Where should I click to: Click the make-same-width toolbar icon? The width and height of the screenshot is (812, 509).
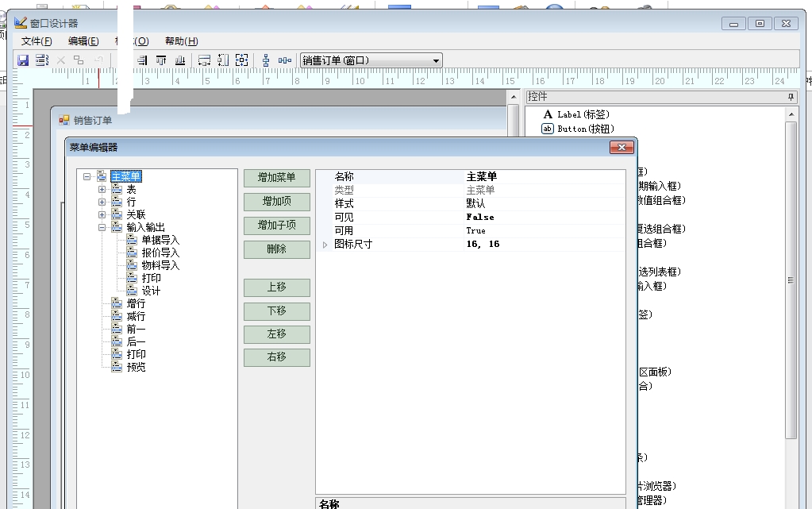(204, 60)
